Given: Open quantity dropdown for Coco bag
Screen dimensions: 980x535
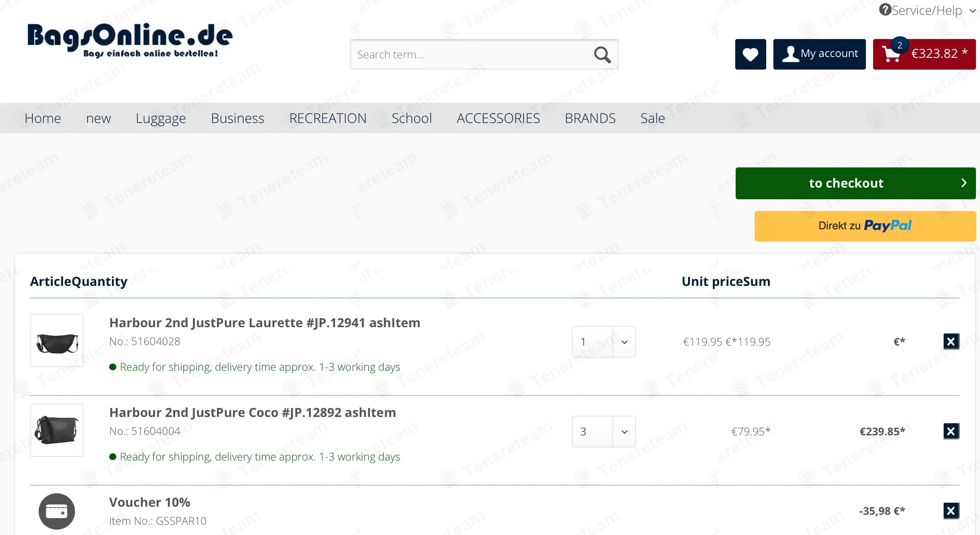Looking at the screenshot, I should 604,431.
